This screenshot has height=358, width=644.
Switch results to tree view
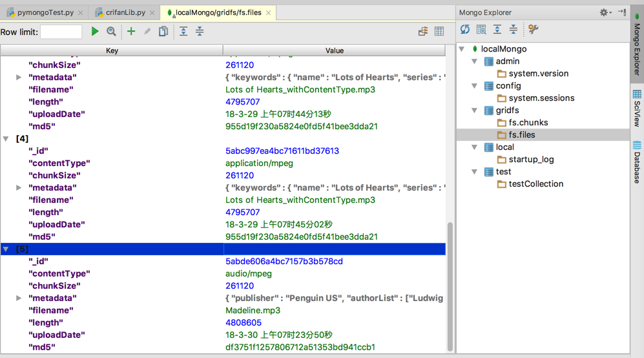(x=423, y=32)
